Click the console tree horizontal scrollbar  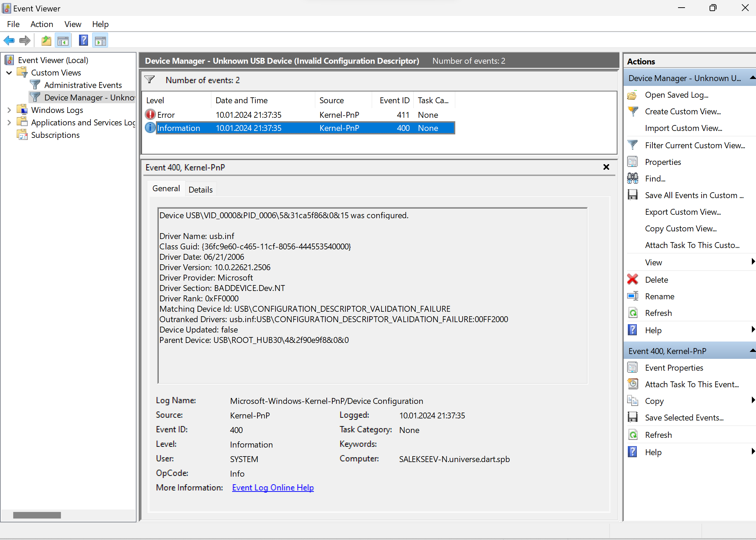tap(37, 515)
